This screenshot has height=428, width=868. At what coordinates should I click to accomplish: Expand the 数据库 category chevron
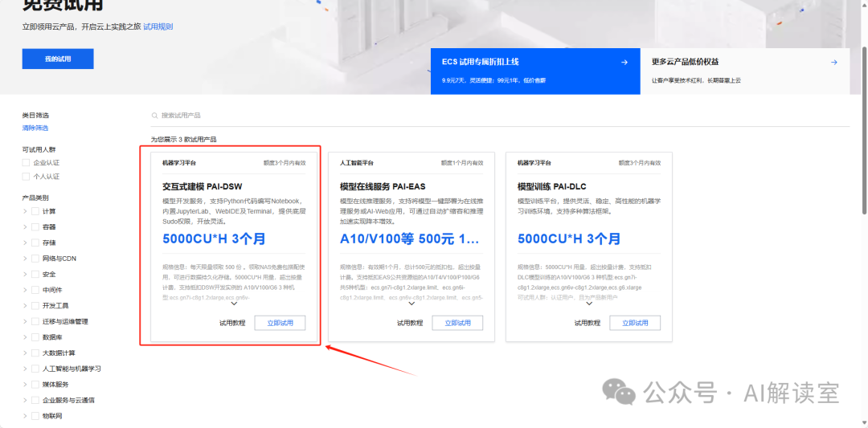click(x=25, y=337)
